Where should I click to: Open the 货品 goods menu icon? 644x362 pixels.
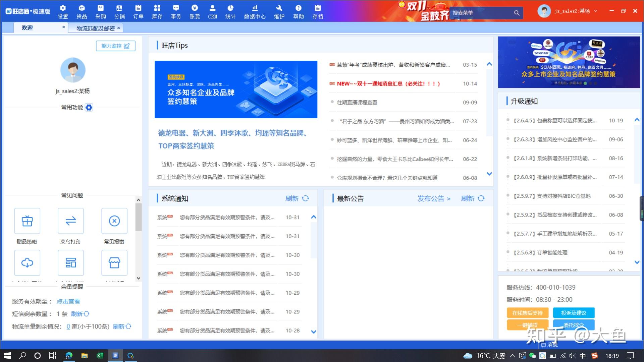(82, 12)
